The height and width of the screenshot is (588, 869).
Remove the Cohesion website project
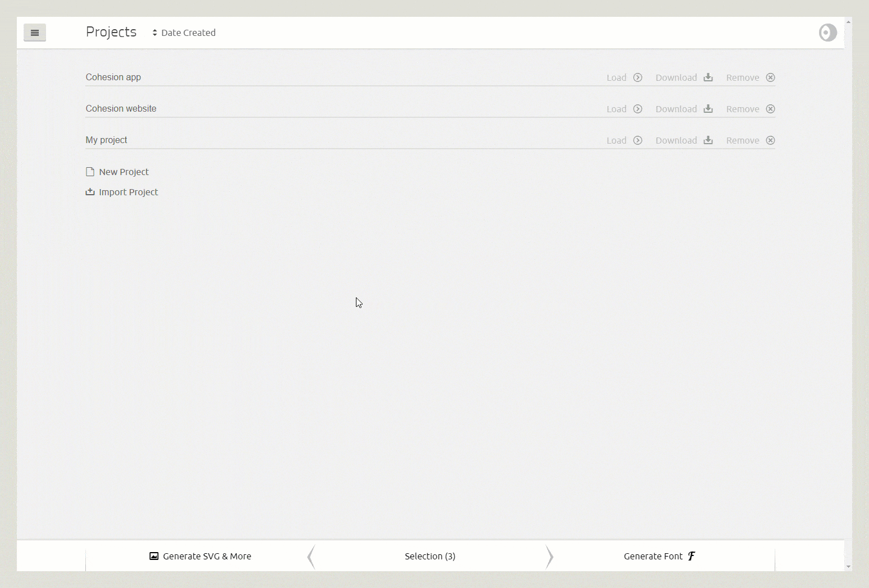pyautogui.click(x=751, y=109)
